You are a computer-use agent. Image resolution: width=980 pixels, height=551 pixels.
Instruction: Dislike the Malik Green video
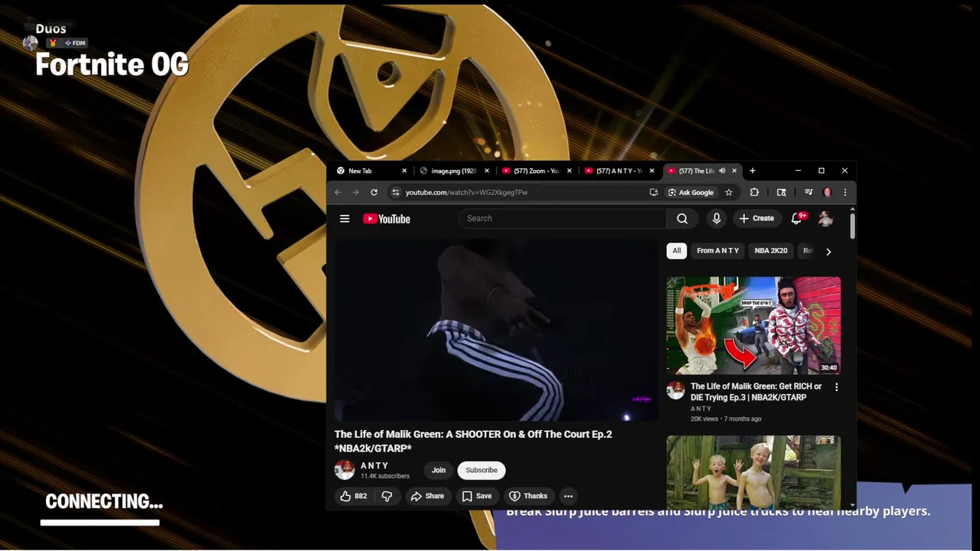(x=387, y=496)
